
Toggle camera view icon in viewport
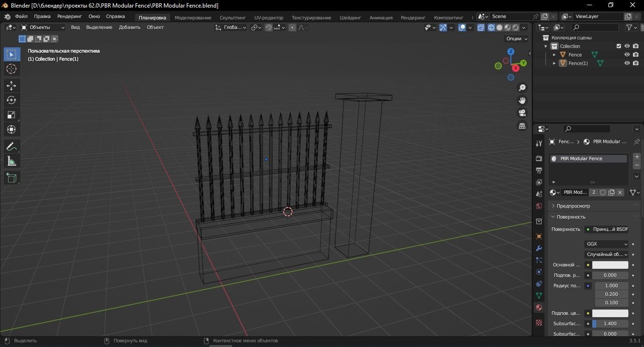coord(522,113)
